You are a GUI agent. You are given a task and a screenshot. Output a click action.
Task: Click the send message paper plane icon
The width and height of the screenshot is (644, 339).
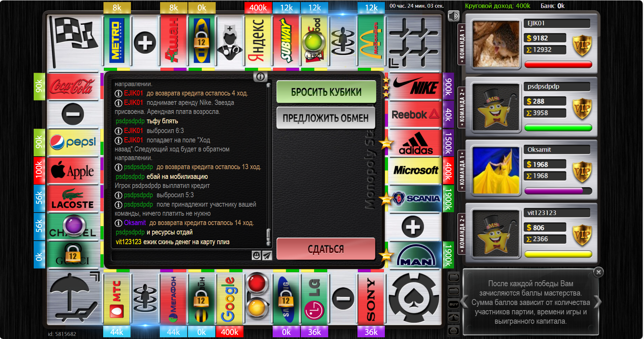pos(267,256)
